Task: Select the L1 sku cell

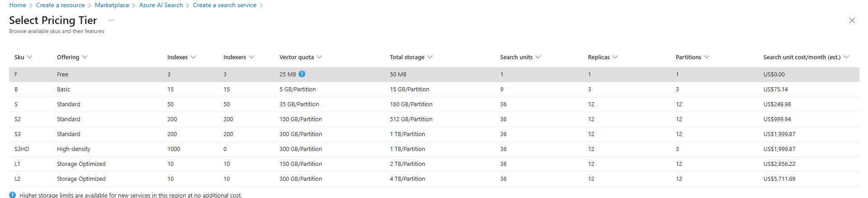Action: click(x=17, y=164)
